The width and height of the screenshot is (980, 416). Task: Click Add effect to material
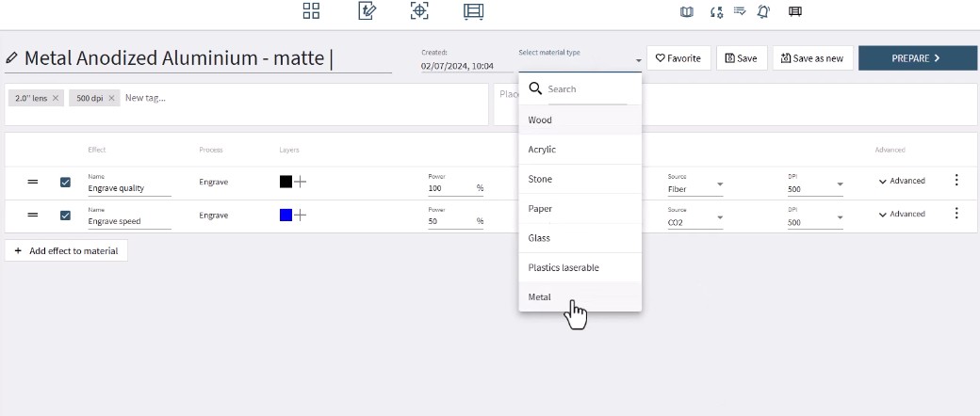(x=66, y=251)
